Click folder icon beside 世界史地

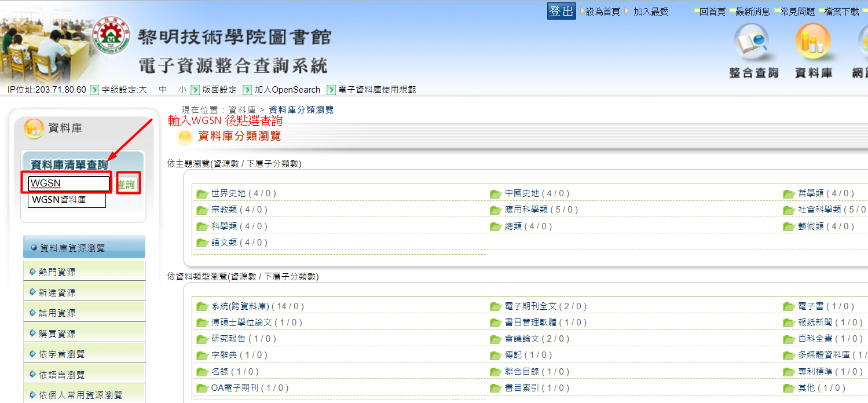click(202, 194)
